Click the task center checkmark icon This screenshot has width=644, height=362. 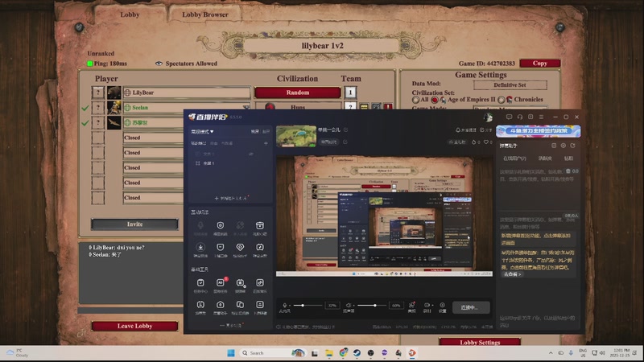(x=200, y=283)
